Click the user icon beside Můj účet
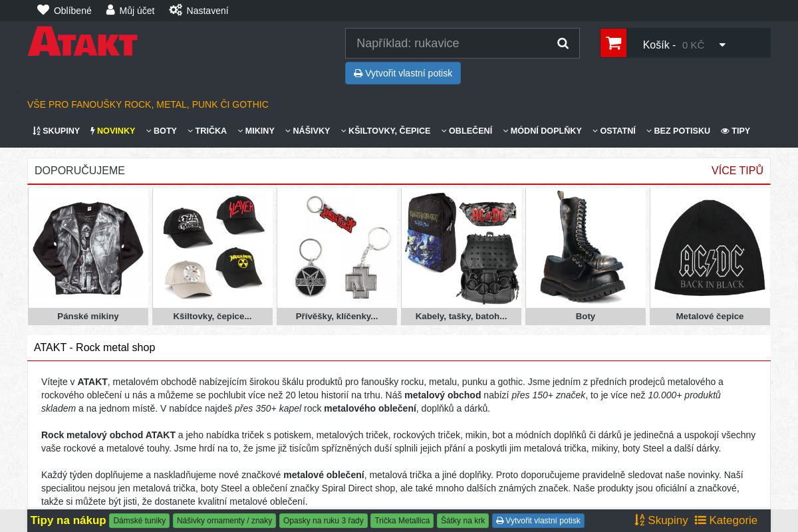798x532 pixels. coord(110,10)
